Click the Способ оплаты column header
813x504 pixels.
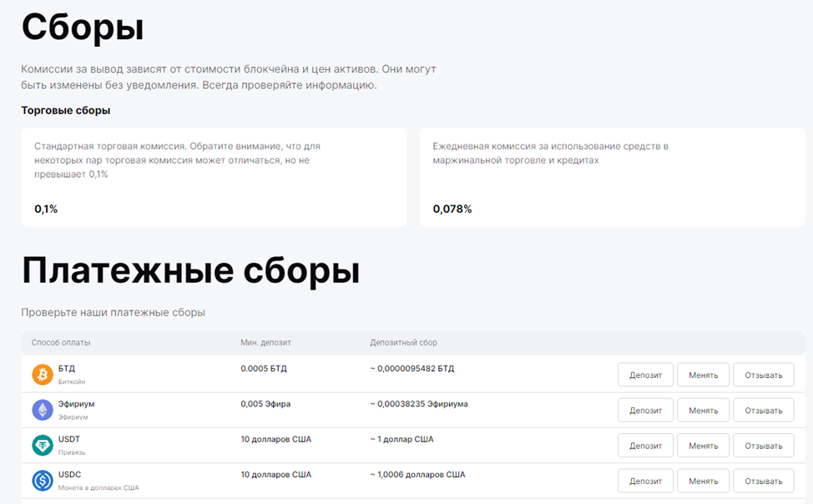pos(61,343)
